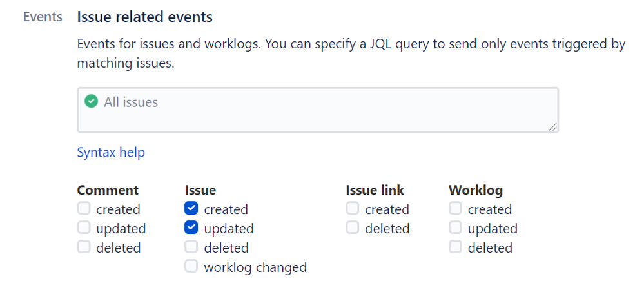Click the Worklog 'updated' label text

coord(493,229)
